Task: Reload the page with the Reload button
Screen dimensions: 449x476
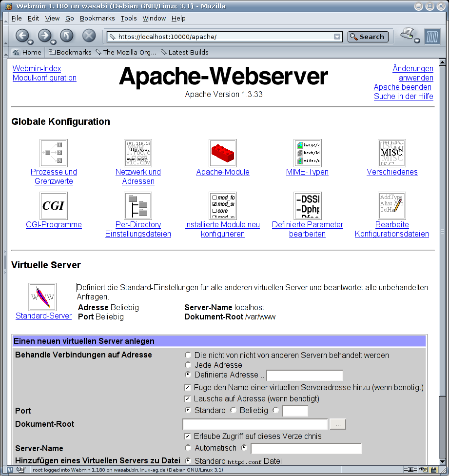Action: click(x=67, y=36)
